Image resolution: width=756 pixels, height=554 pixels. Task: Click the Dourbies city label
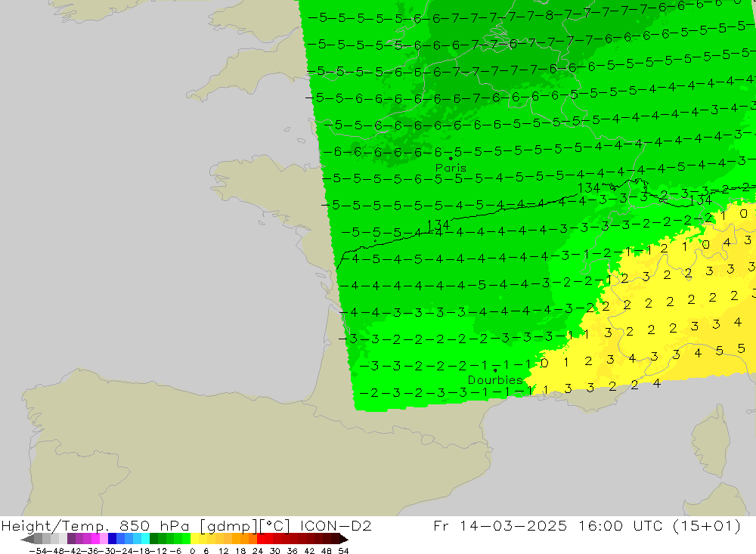pyautogui.click(x=495, y=380)
